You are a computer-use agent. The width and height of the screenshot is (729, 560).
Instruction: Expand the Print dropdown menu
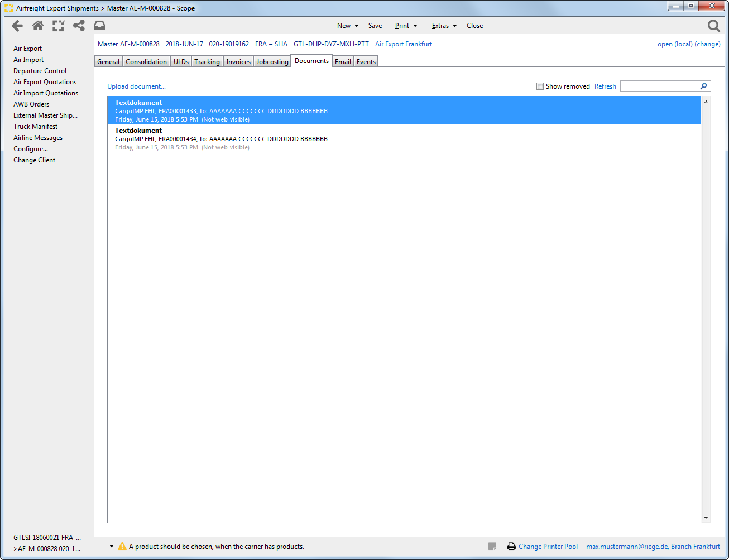pyautogui.click(x=406, y=26)
